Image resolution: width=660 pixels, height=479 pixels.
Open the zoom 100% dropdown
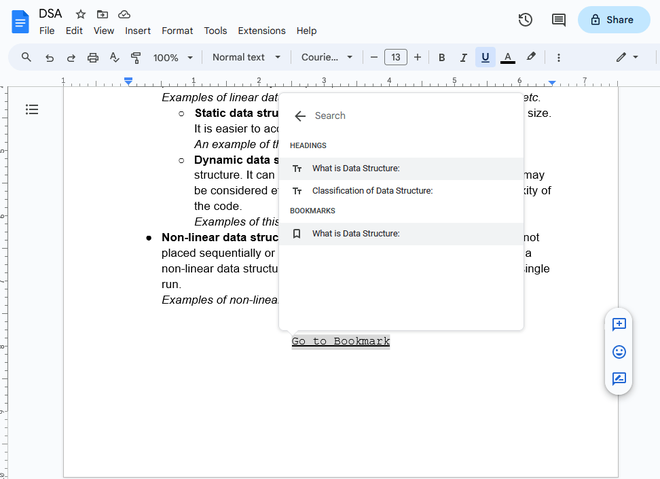pyautogui.click(x=173, y=58)
